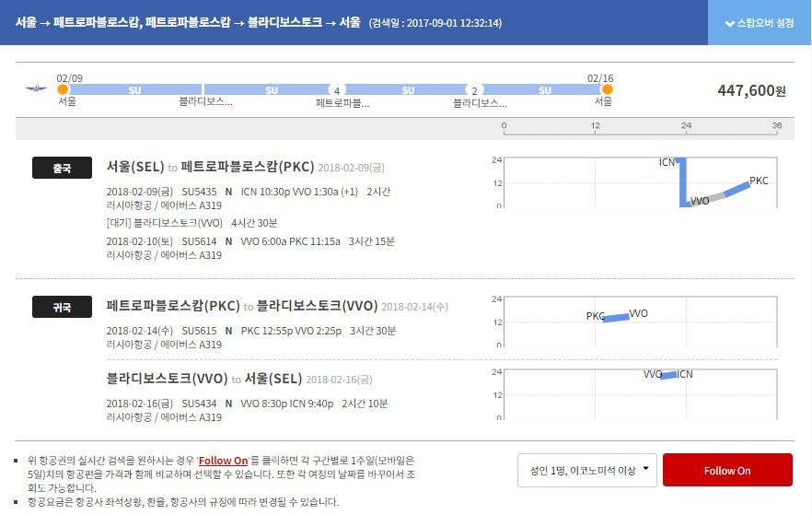Open the 스탑오버 설정 stopover settings dropdown
Image resolution: width=812 pixels, height=515 pixels.
point(760,23)
